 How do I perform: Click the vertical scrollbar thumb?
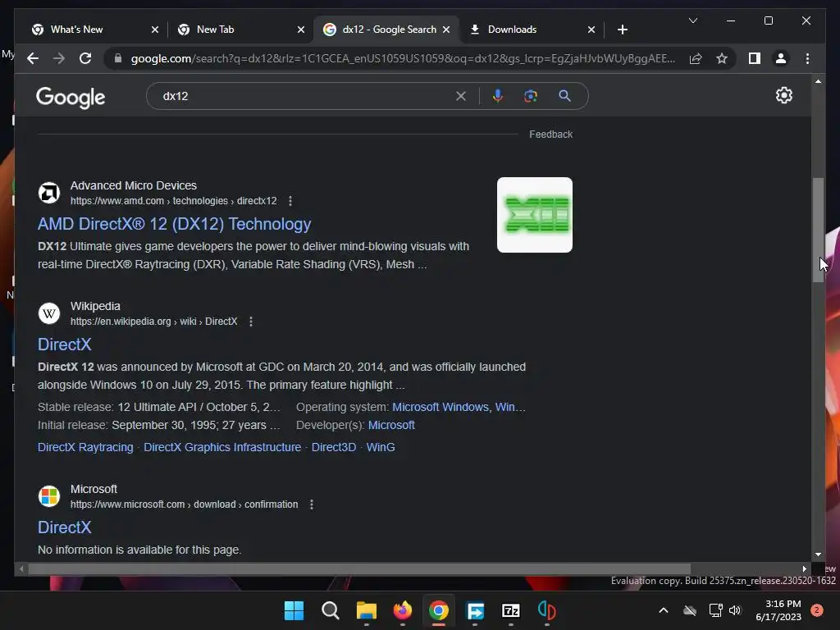[818, 230]
